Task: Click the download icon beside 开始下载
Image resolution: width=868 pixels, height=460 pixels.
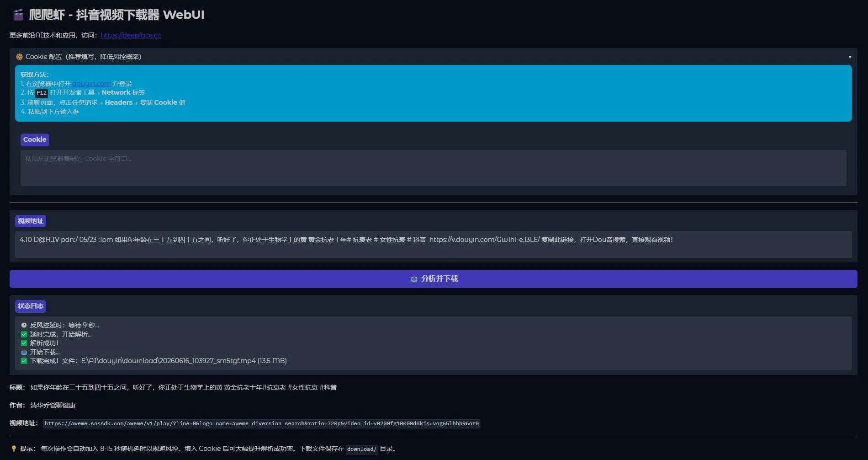Action: pyautogui.click(x=24, y=352)
